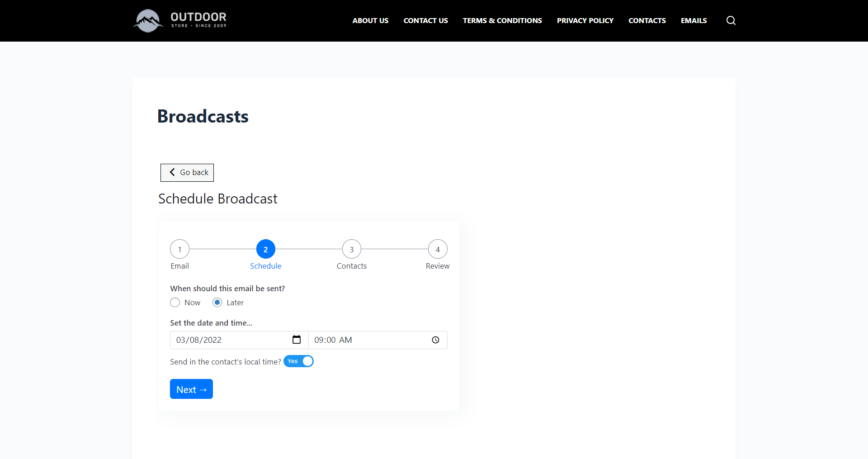Click the Next button

(191, 389)
